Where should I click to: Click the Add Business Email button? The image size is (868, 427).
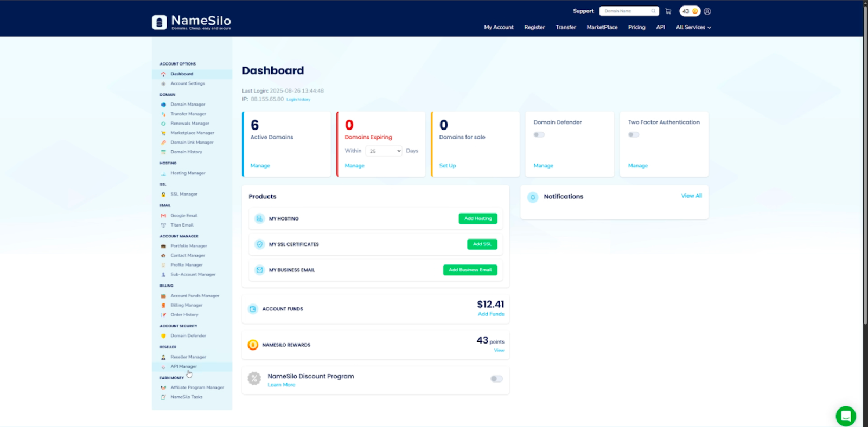pyautogui.click(x=470, y=270)
